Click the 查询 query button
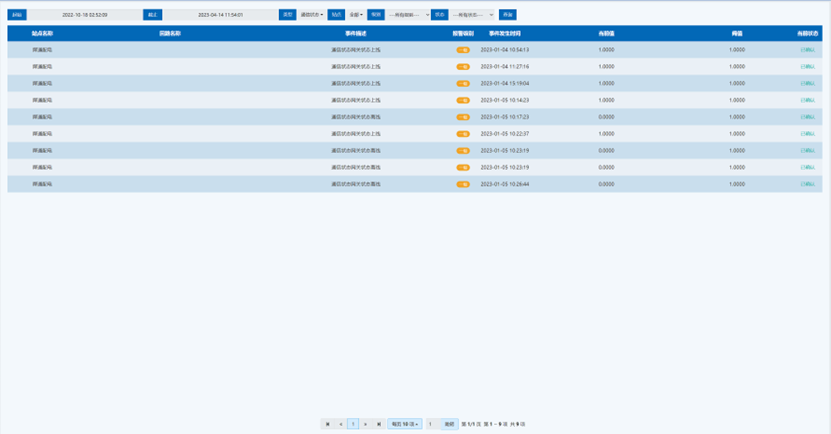 pyautogui.click(x=508, y=15)
